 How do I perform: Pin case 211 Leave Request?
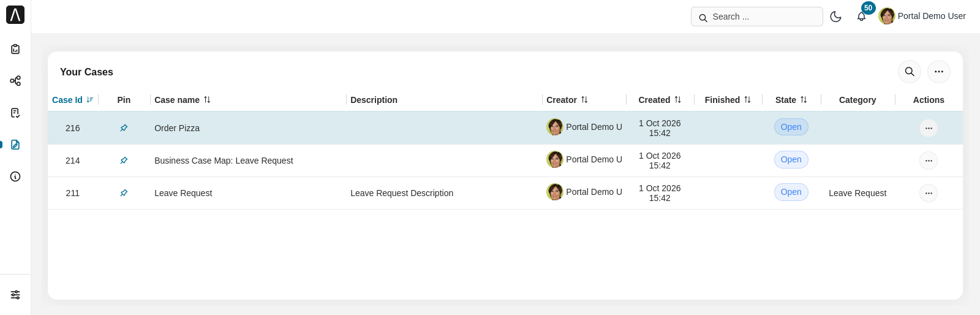pos(124,193)
